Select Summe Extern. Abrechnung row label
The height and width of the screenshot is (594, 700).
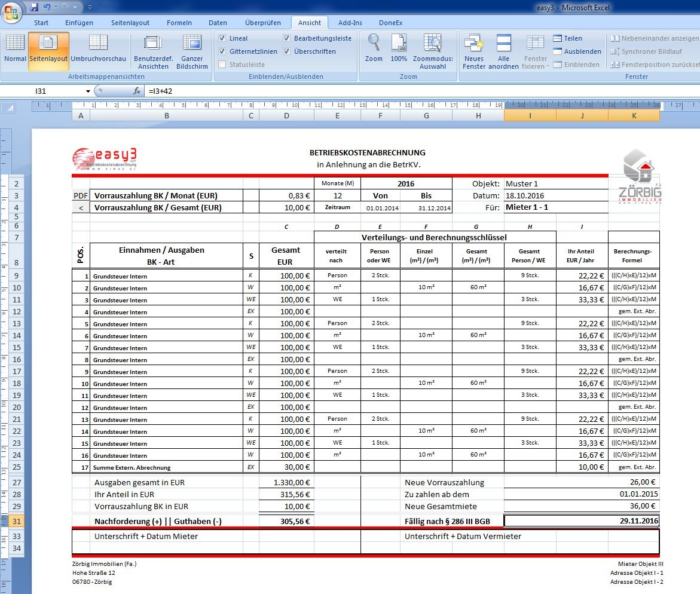tap(167, 467)
